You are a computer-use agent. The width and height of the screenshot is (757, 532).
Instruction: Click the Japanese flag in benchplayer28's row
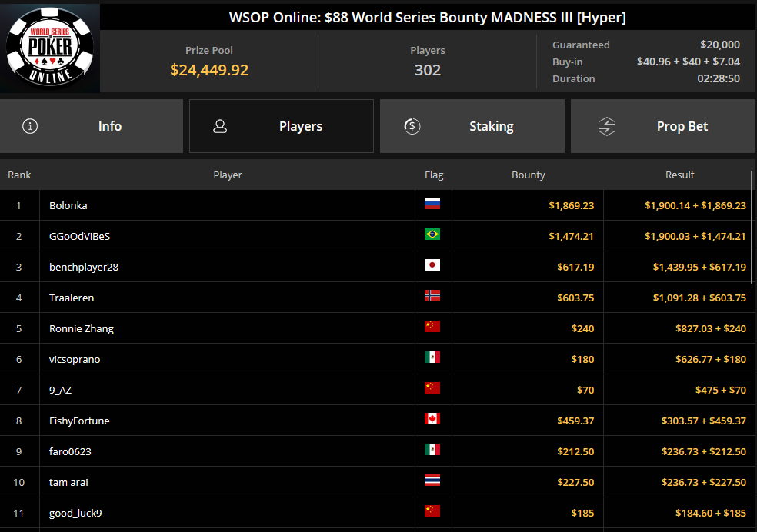pos(432,265)
